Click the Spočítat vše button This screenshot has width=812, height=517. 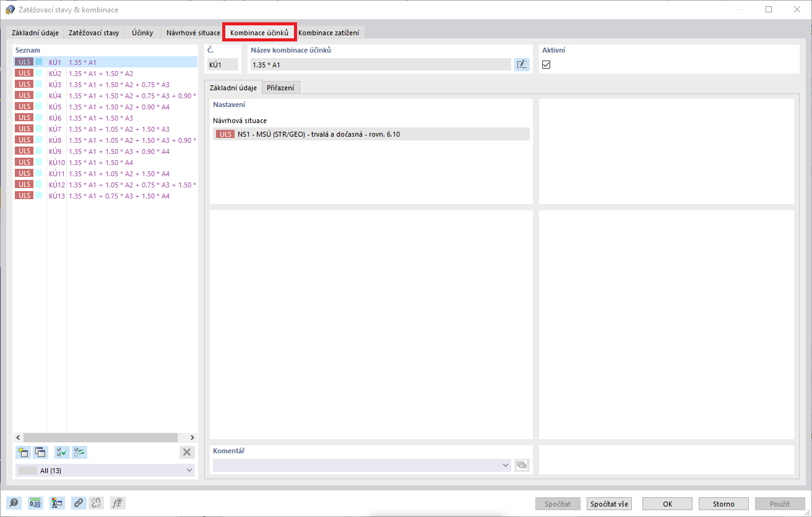609,503
